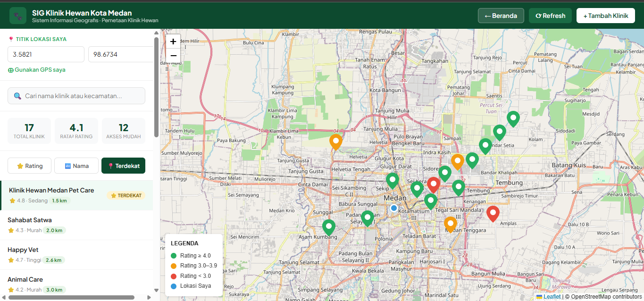Click the green Rating ≥ 4.0 legend swatch
This screenshot has width=644, height=301.
click(174, 256)
